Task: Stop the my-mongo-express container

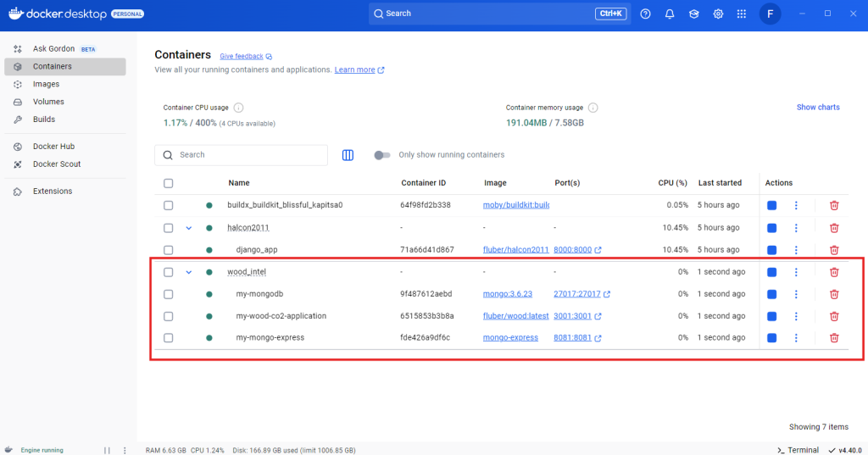Action: click(x=771, y=338)
